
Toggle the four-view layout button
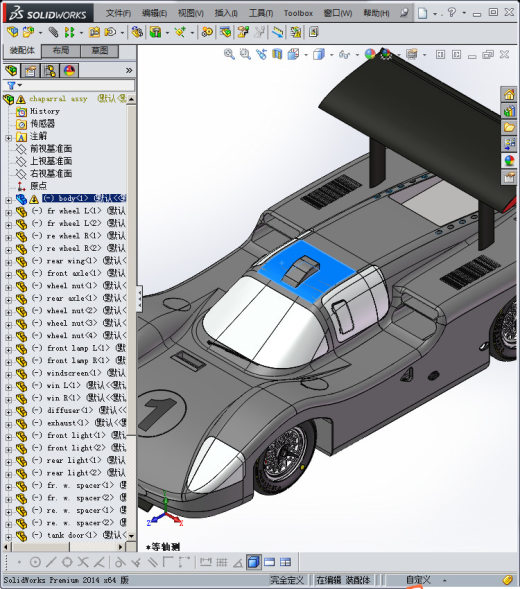coord(286,562)
